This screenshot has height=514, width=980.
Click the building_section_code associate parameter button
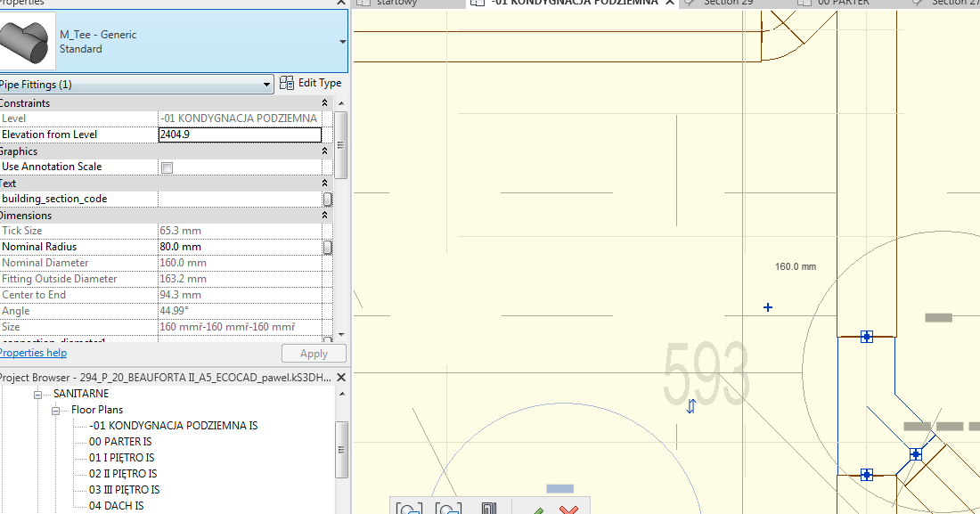[x=328, y=199]
